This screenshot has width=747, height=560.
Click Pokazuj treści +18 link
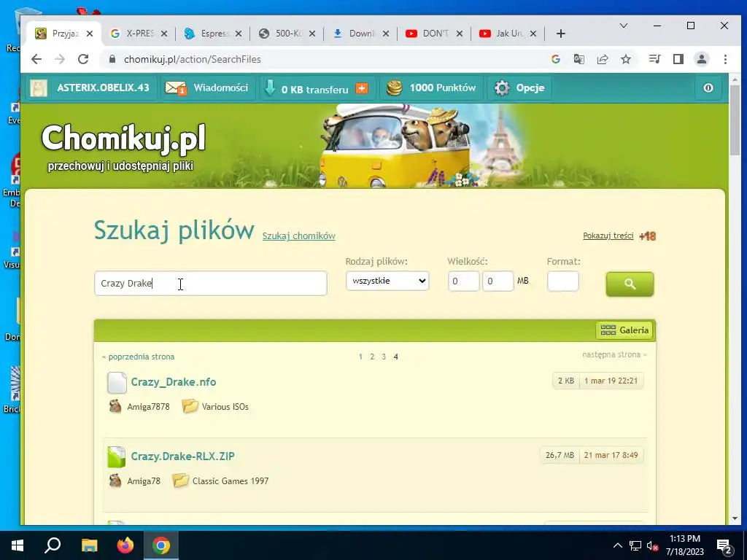[619, 236]
